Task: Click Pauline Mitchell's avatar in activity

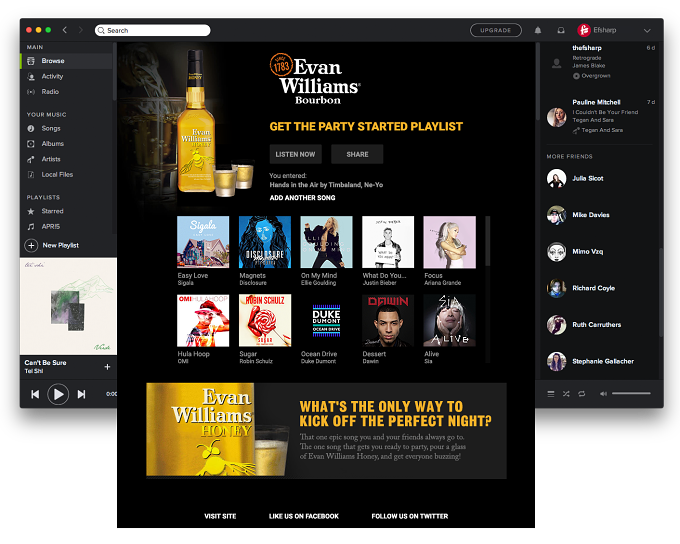Action: coord(556,117)
